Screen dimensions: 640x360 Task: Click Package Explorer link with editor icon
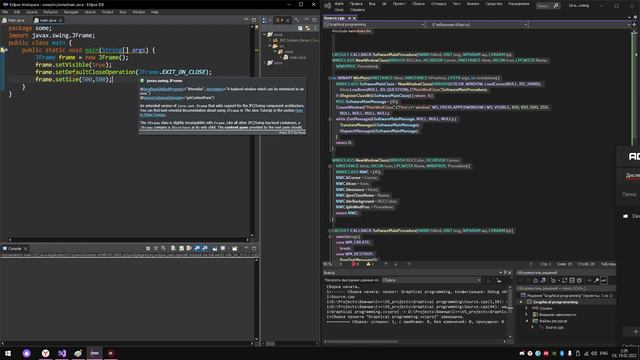tap(308, 28)
